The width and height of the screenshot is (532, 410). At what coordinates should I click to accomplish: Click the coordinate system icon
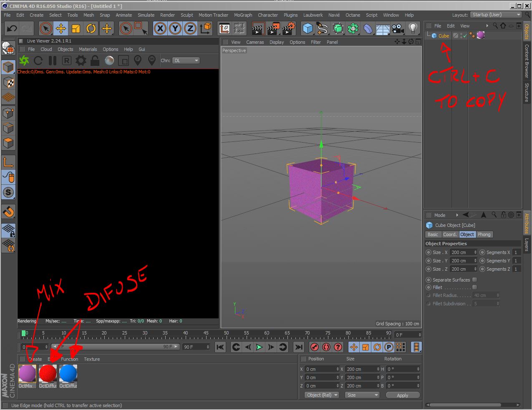point(206,28)
